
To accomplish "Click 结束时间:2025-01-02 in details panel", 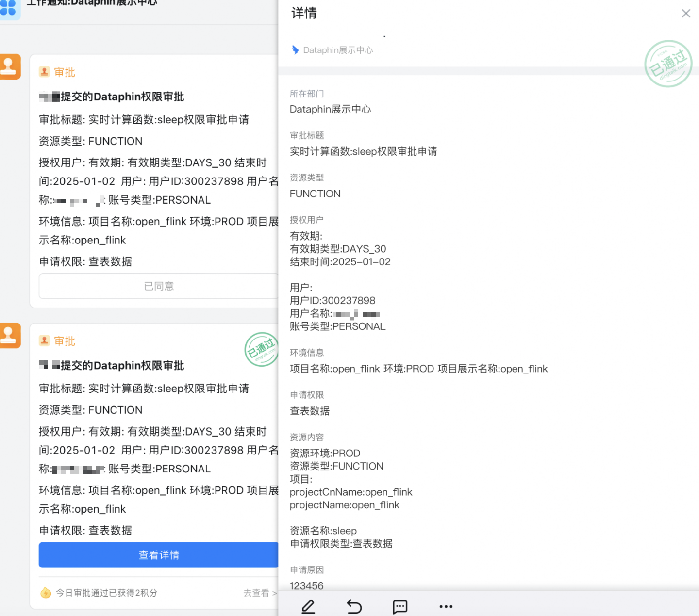I will click(340, 262).
